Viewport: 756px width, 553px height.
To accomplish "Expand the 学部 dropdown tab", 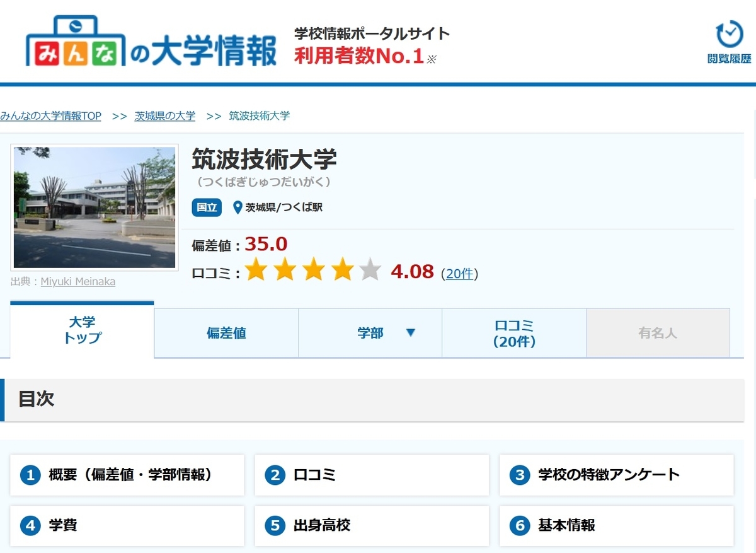I will (x=370, y=333).
